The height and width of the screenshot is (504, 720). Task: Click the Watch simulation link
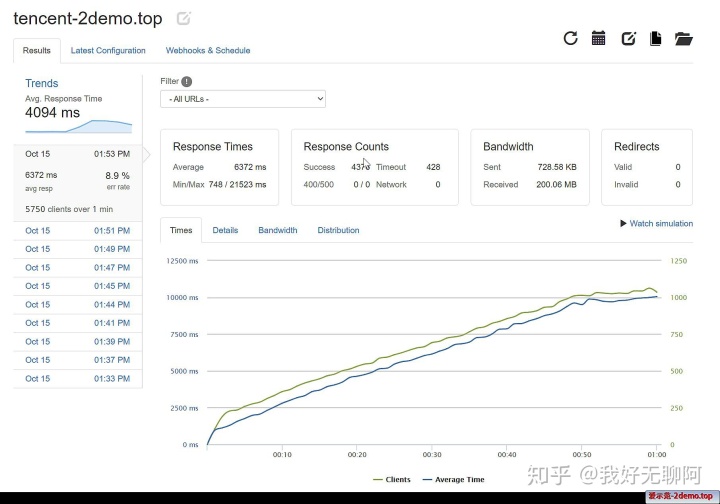click(661, 224)
